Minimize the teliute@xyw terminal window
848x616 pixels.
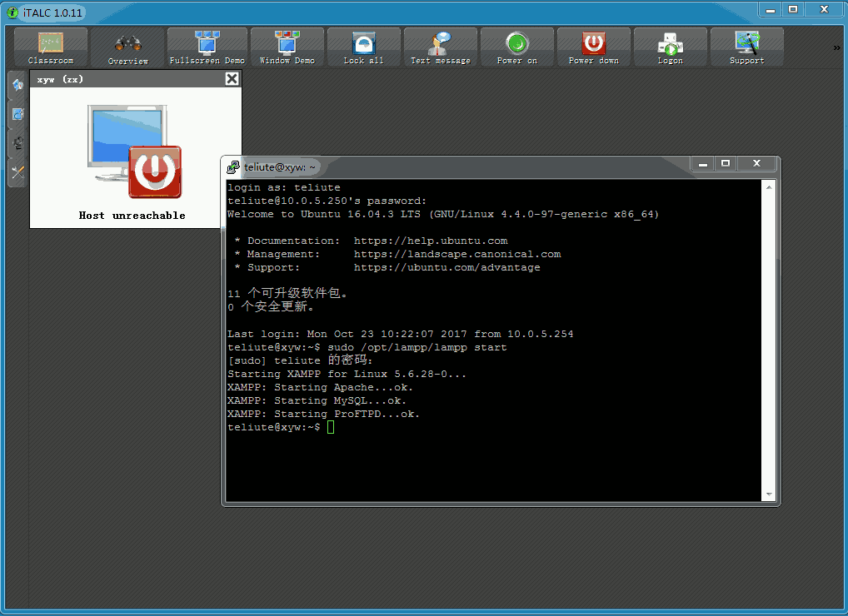[x=703, y=164]
